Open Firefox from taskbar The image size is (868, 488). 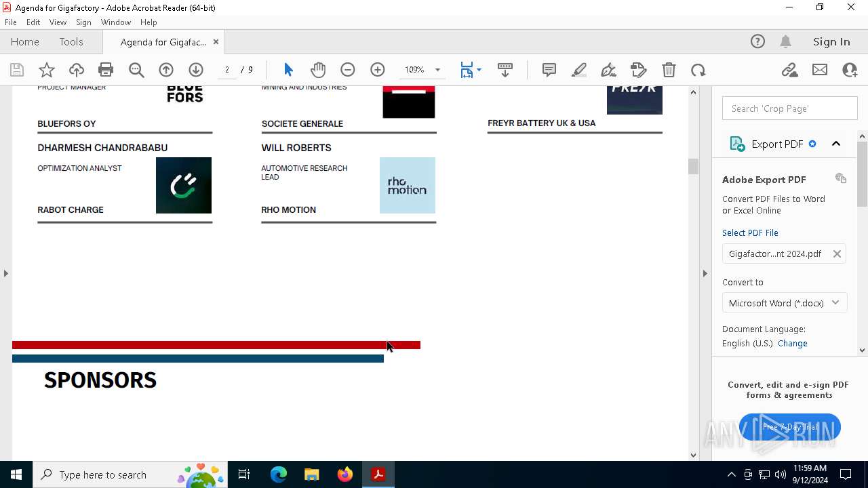click(345, 474)
